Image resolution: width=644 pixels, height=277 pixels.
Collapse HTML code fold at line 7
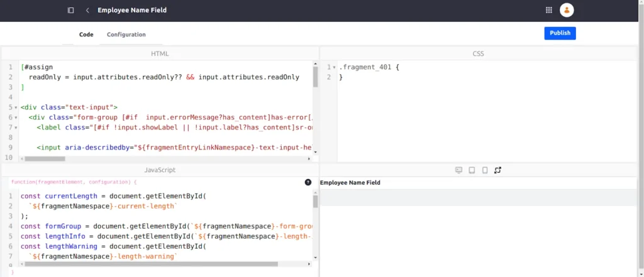tap(16, 128)
